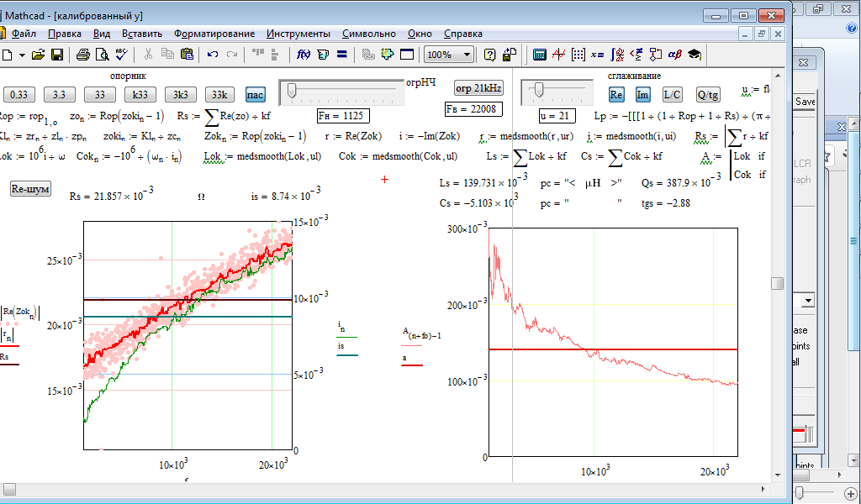Open the Print Preview icon

pos(102,55)
